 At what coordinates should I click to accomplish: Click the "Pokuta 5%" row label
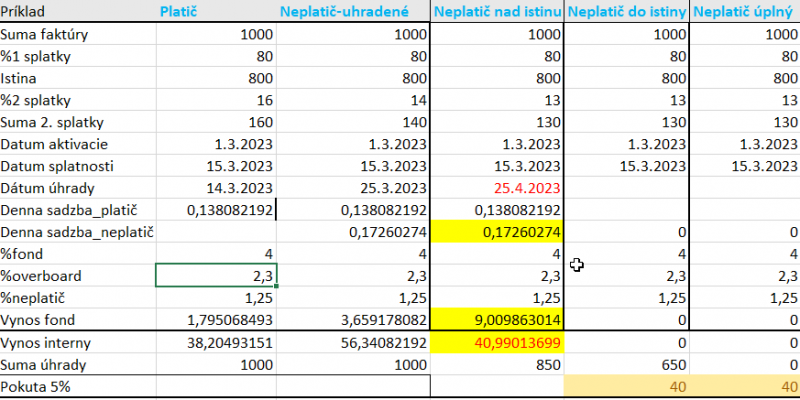(78, 387)
